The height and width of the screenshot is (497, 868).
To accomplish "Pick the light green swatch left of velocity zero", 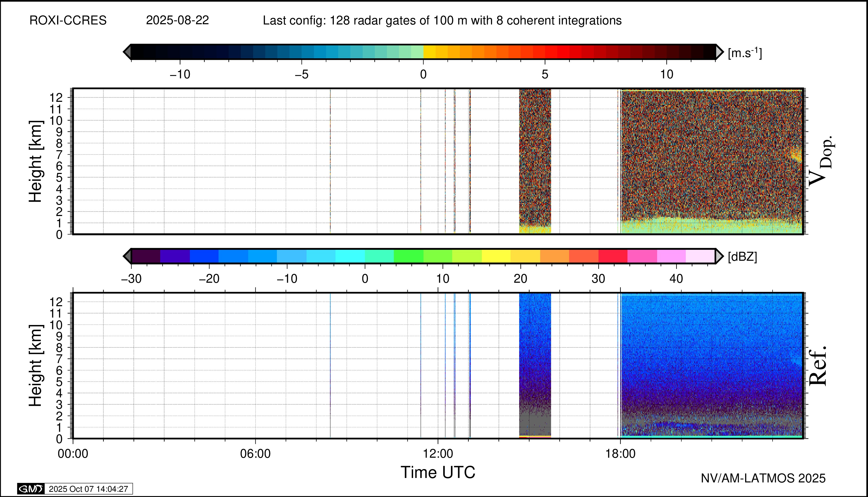I will [x=417, y=52].
